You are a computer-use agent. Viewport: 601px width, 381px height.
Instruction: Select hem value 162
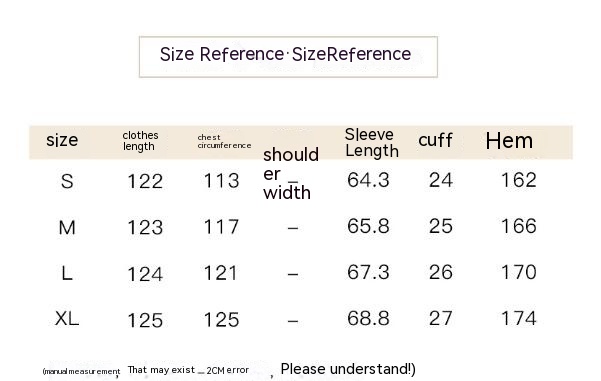pos(519,180)
